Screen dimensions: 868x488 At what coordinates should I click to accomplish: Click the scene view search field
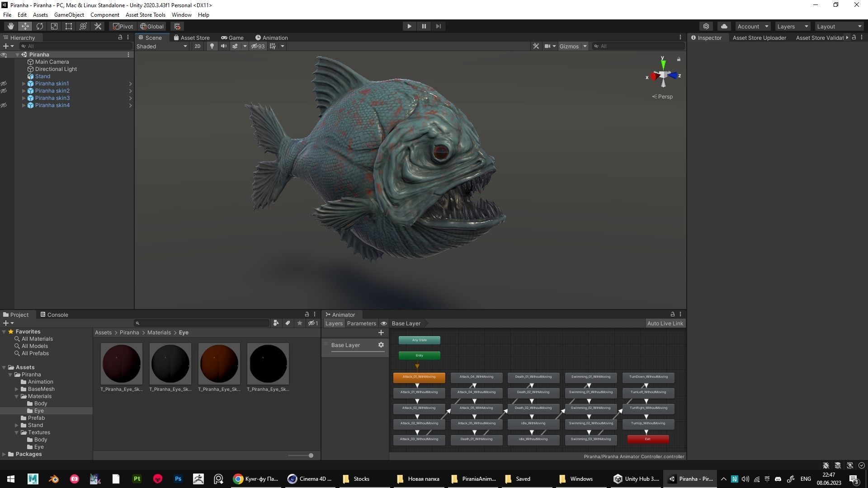click(x=638, y=46)
